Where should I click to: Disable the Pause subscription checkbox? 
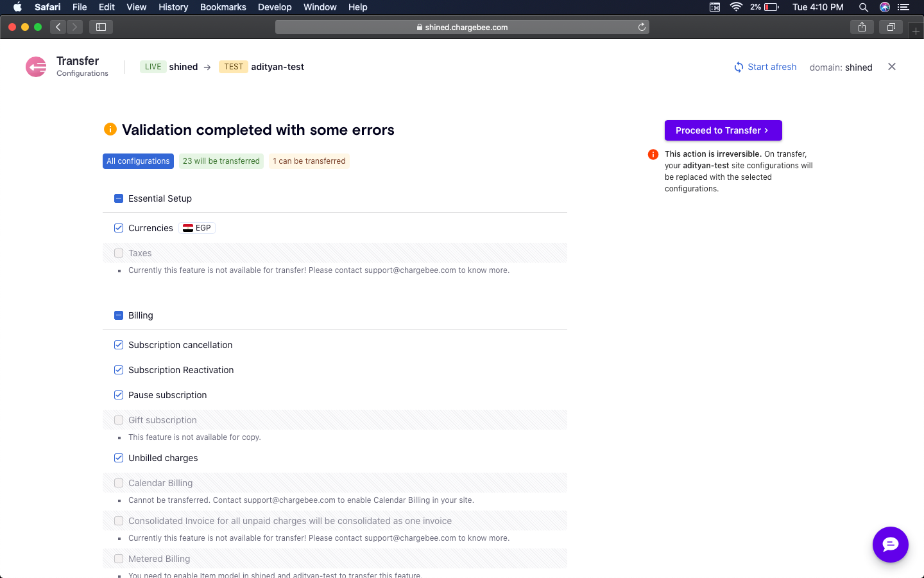tap(119, 395)
